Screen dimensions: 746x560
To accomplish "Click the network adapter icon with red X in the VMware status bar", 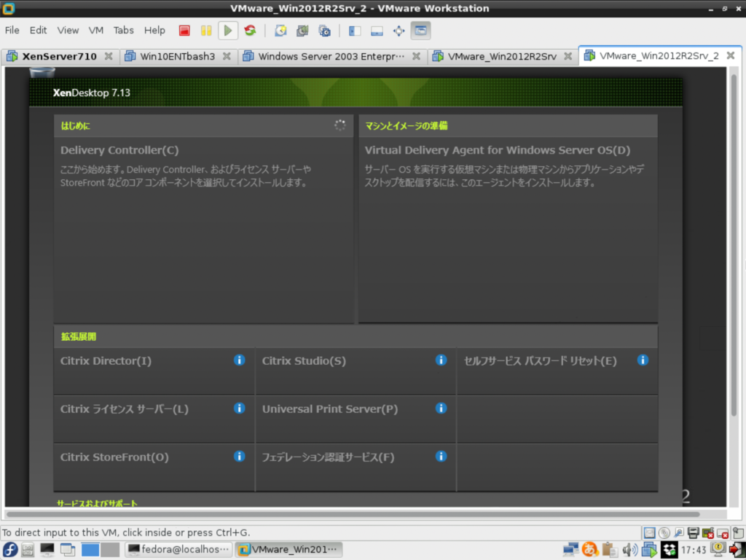I will point(708,533).
